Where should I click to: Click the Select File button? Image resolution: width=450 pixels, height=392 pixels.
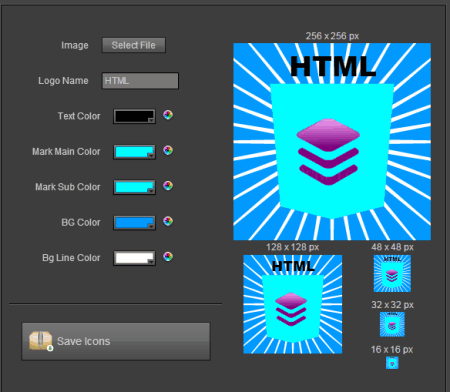point(134,45)
